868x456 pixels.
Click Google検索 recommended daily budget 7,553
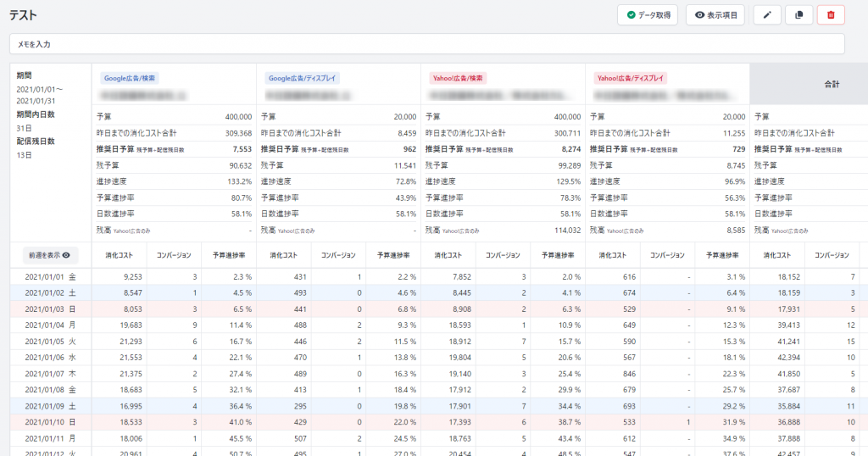click(x=242, y=149)
